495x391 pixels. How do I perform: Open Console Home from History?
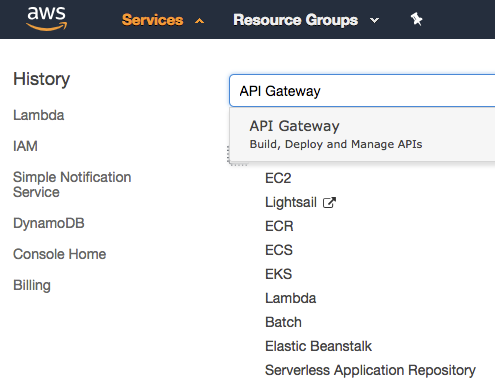(x=60, y=254)
